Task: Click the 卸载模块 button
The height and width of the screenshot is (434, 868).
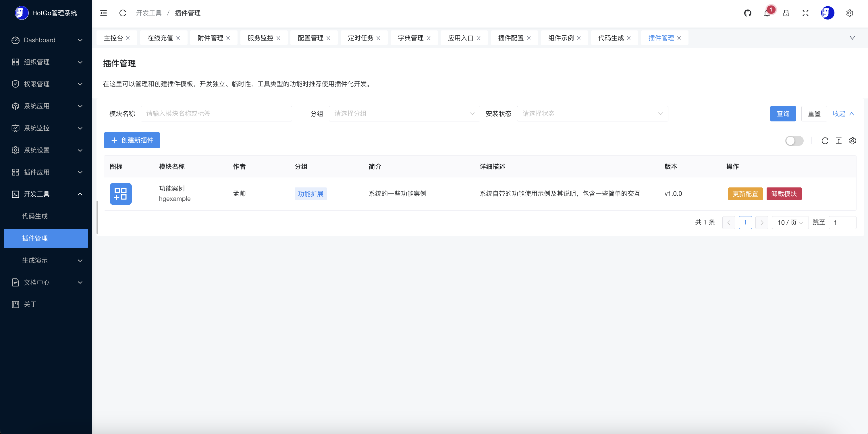Action: [x=784, y=193]
